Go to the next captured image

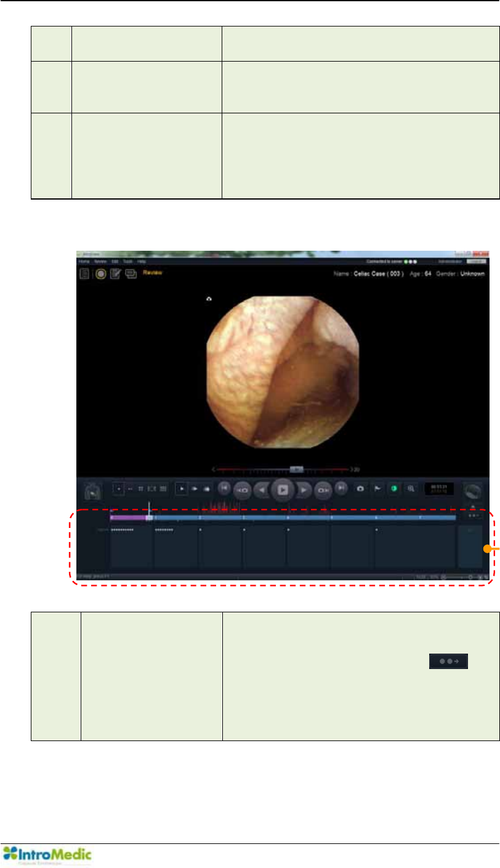[324, 490]
